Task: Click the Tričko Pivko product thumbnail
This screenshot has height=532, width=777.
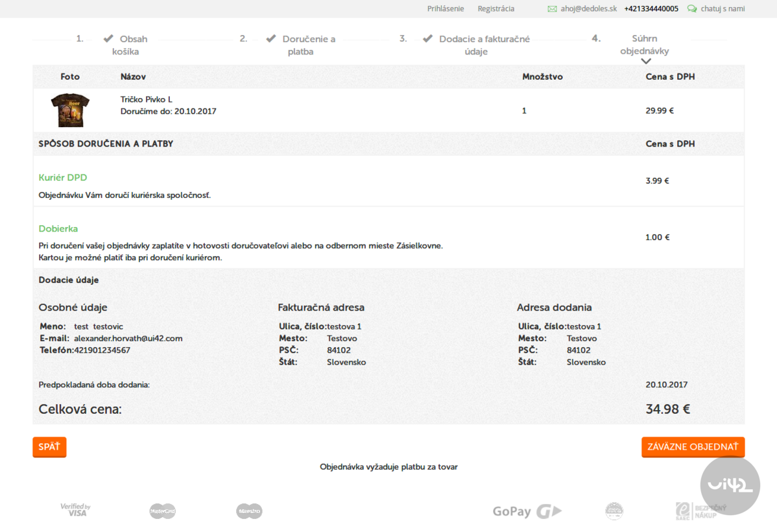Action: (x=70, y=110)
